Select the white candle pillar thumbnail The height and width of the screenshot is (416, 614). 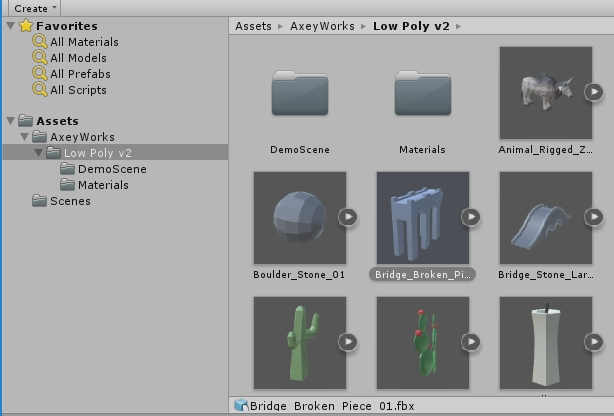pyautogui.click(x=546, y=343)
